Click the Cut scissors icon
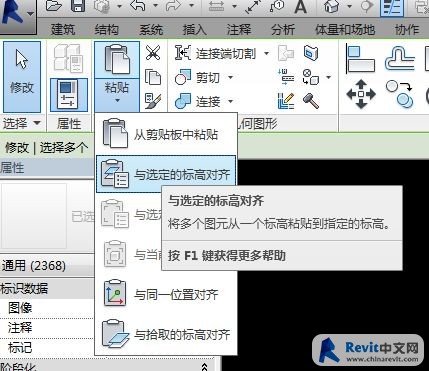 153,53
